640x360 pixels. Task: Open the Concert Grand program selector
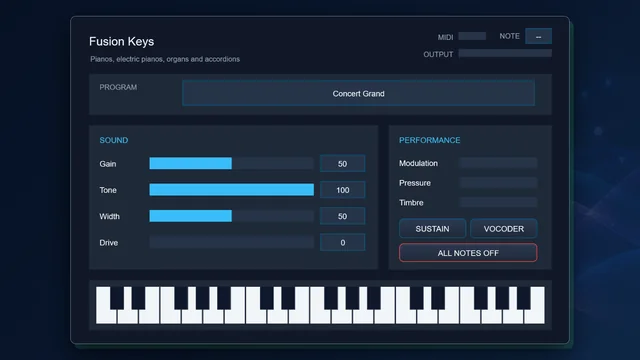coord(358,93)
